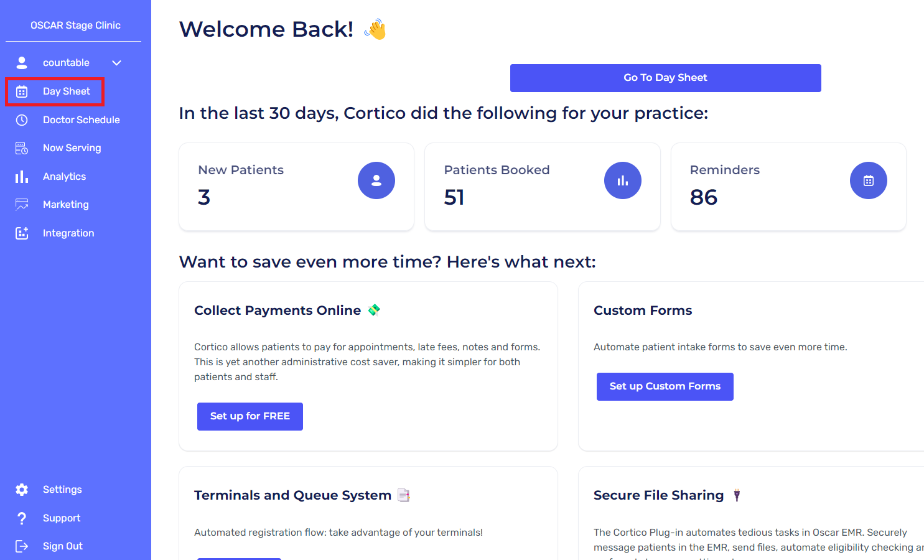Click Set up Custom Forms button
Image resolution: width=924 pixels, height=560 pixels.
[665, 386]
